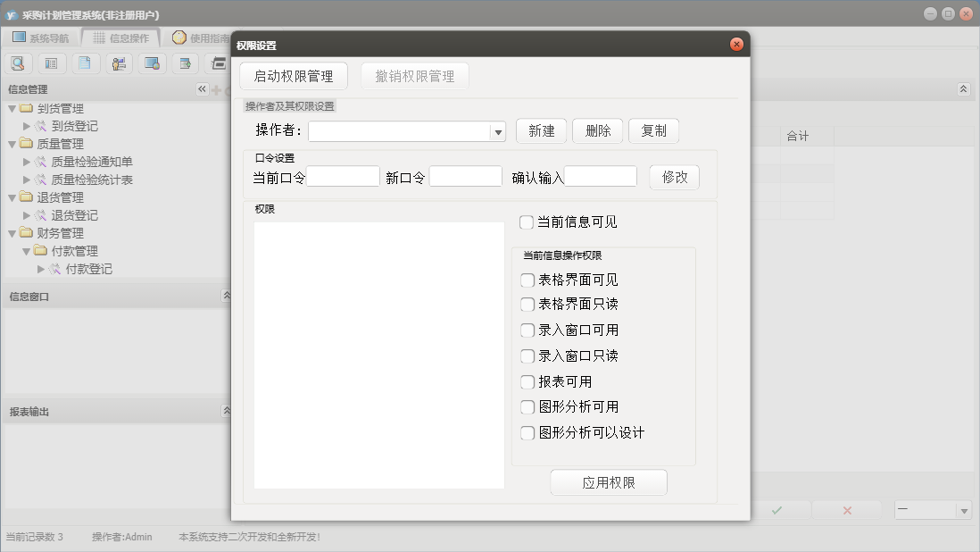This screenshot has width=980, height=552.
Task: Collapse the 退货管理 tree node arrow
Action: [x=12, y=197]
